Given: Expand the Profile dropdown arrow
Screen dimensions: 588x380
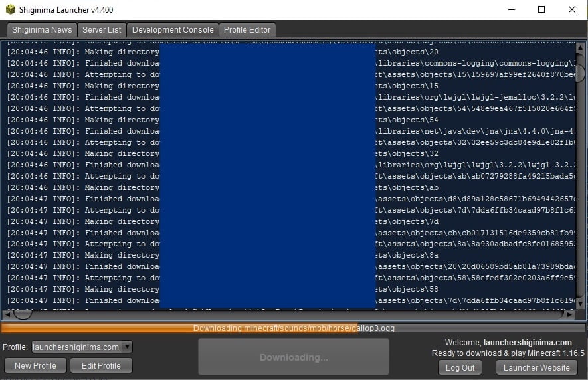Looking at the screenshot, I should 128,347.
